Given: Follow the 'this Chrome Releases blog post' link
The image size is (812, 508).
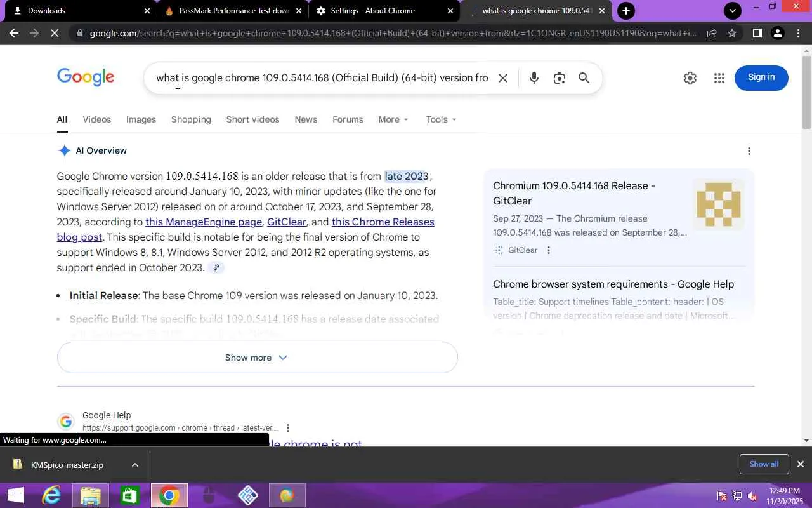Looking at the screenshot, I should [x=246, y=229].
